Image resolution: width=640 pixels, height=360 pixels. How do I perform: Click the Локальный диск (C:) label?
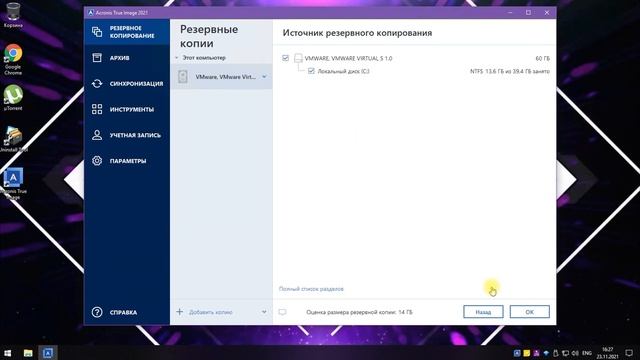point(343,71)
